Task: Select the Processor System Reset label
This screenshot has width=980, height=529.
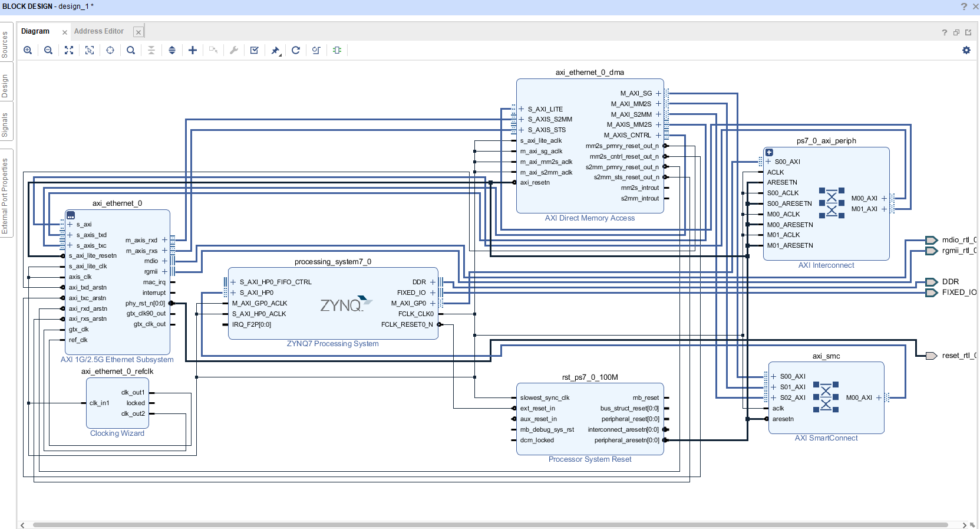Action: click(x=590, y=459)
